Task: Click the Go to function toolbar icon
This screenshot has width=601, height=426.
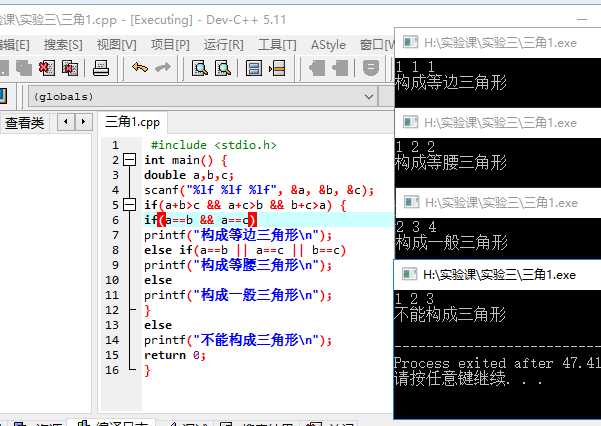Action: tap(254, 68)
